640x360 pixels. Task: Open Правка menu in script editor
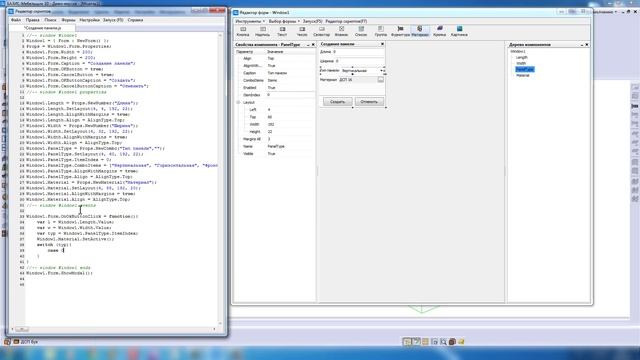[33, 20]
